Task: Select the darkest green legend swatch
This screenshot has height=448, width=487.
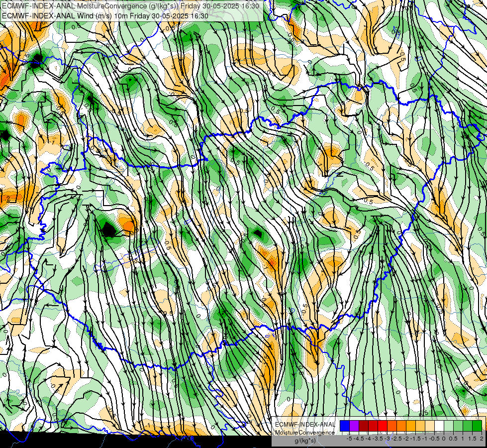Action: click(477, 426)
